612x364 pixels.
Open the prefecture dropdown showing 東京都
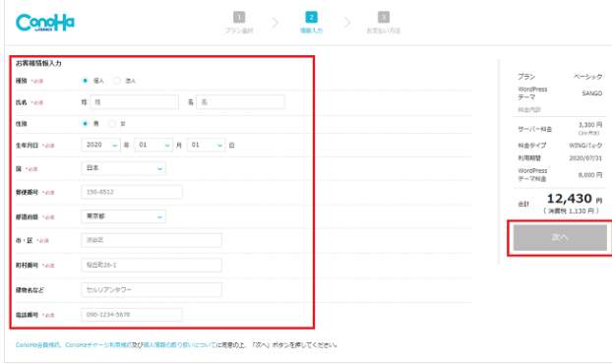123,216
